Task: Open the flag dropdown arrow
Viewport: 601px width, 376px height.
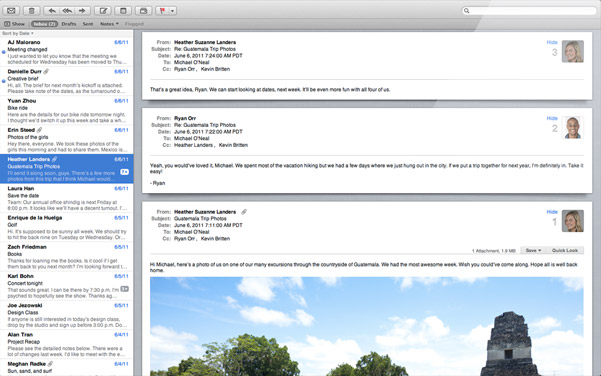Action: click(x=172, y=11)
